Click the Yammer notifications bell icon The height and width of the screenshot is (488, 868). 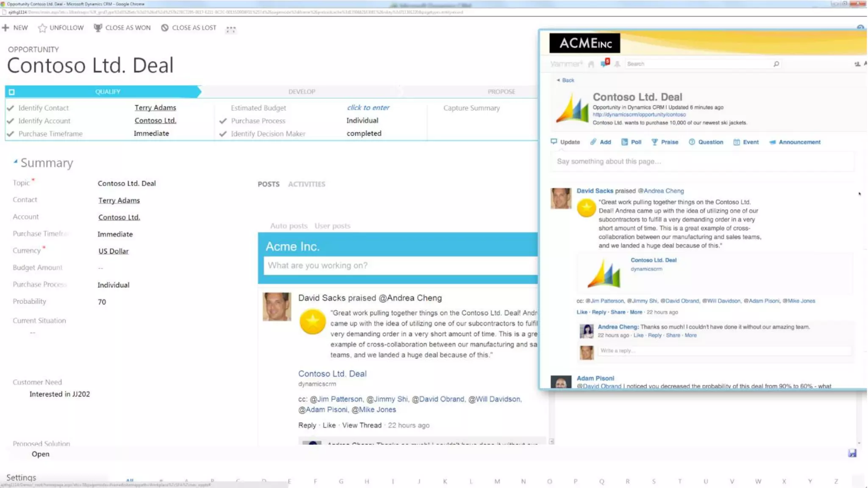click(617, 64)
